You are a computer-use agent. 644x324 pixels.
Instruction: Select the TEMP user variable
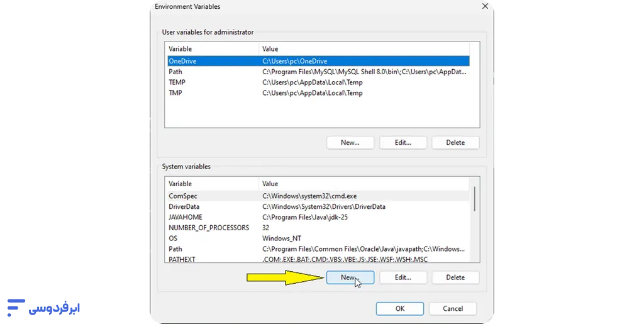pyautogui.click(x=318, y=82)
